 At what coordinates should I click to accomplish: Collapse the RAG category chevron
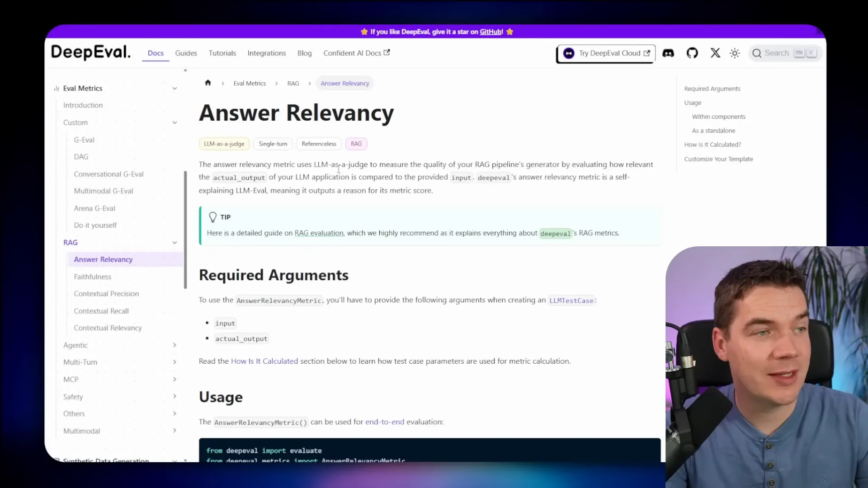tap(175, 243)
